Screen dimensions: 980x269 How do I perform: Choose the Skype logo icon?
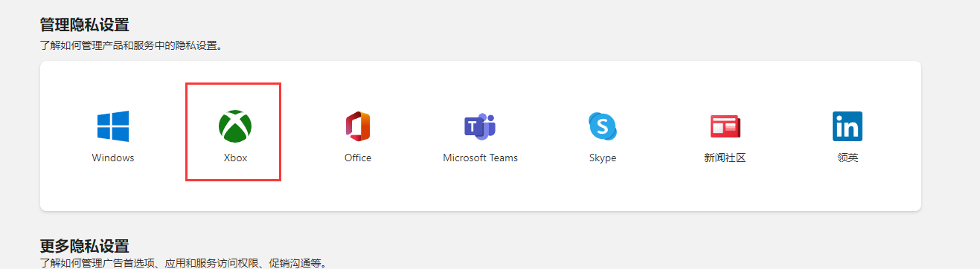[603, 126]
